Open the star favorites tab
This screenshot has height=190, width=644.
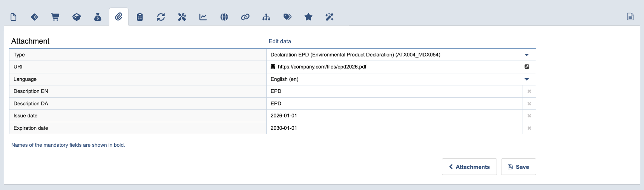point(308,17)
